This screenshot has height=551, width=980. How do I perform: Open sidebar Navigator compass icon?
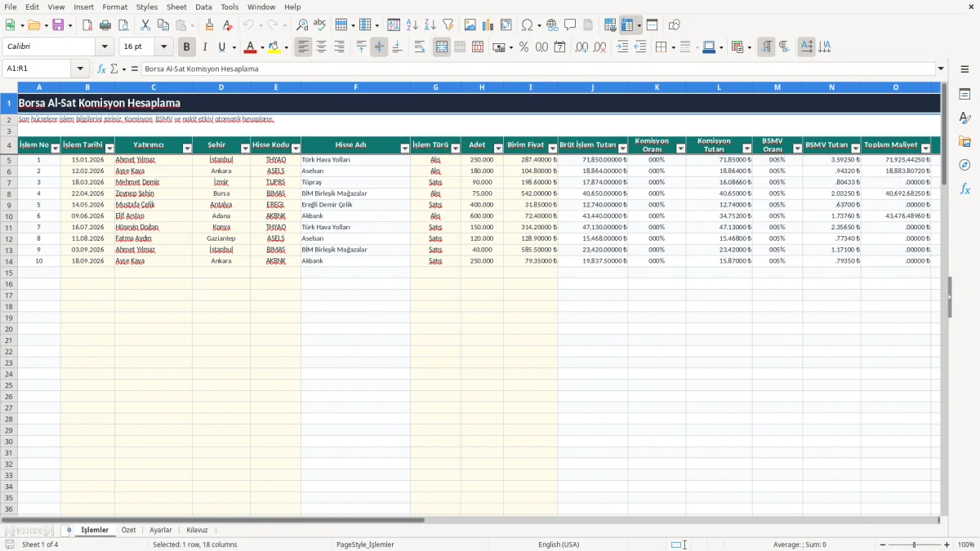[x=964, y=165]
